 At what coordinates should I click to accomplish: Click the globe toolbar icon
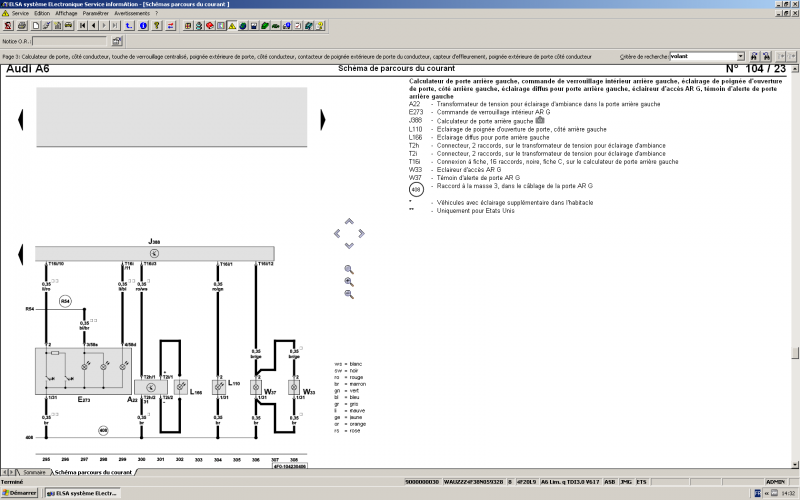pos(243,26)
